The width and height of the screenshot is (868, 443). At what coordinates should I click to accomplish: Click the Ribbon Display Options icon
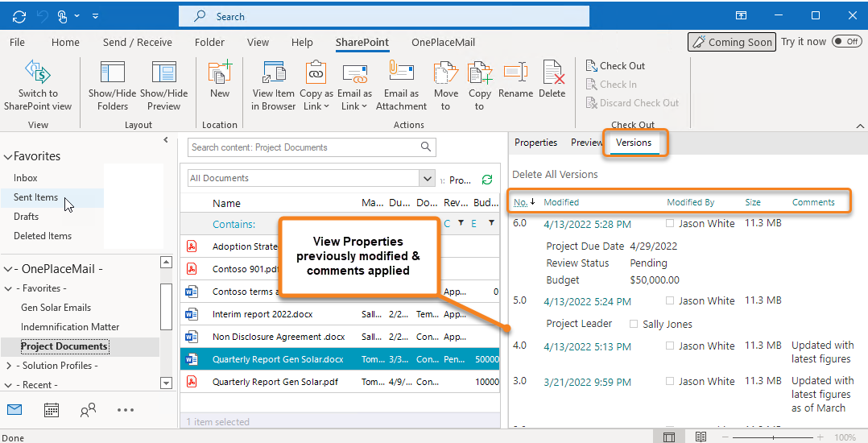coord(742,15)
